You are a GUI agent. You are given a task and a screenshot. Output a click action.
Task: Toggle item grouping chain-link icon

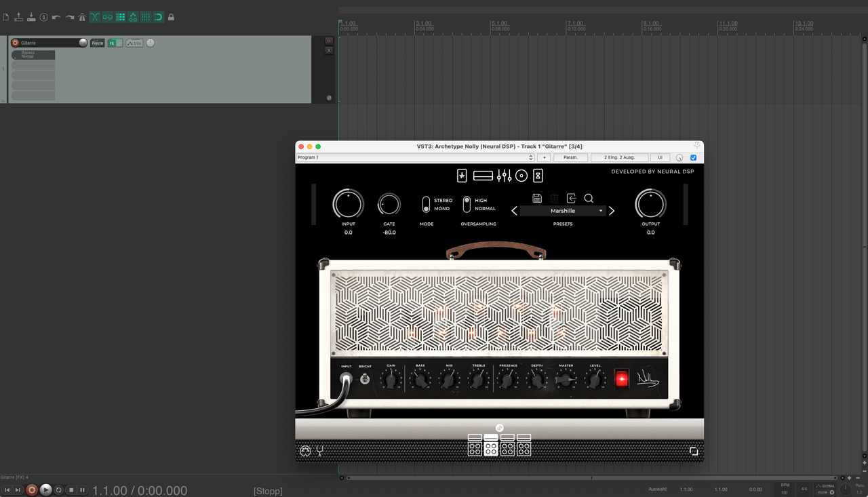click(x=108, y=17)
